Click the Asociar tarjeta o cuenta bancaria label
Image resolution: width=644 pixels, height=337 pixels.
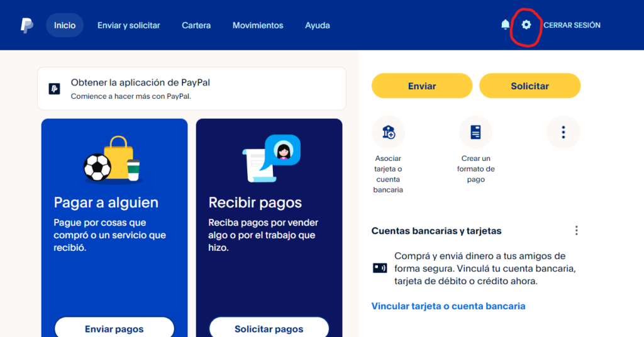[x=388, y=174]
